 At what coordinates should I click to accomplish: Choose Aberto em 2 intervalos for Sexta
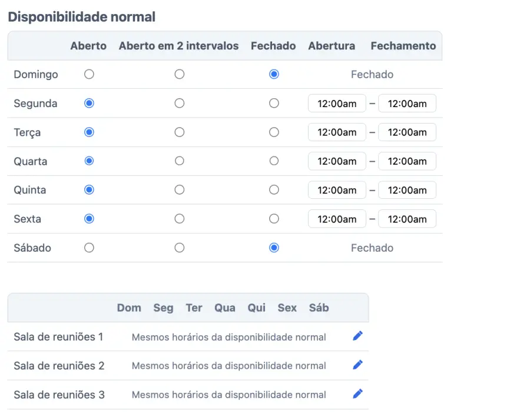pos(179,218)
